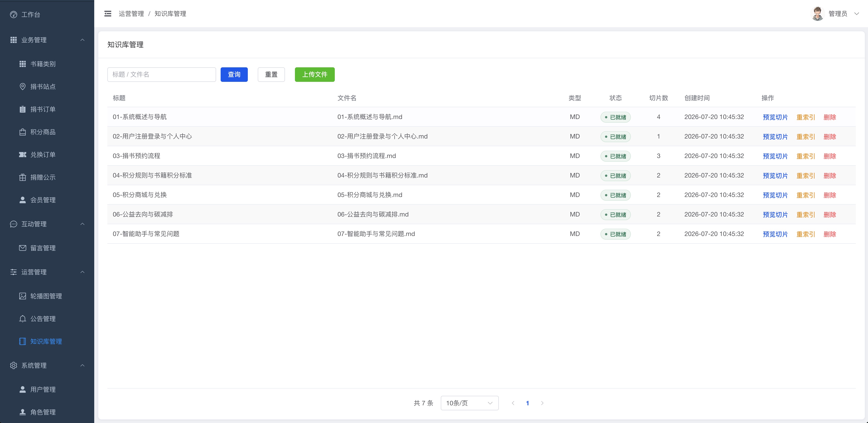868x423 pixels.
Task: Collapse the 互动管理 menu chevron
Action: (x=82, y=224)
